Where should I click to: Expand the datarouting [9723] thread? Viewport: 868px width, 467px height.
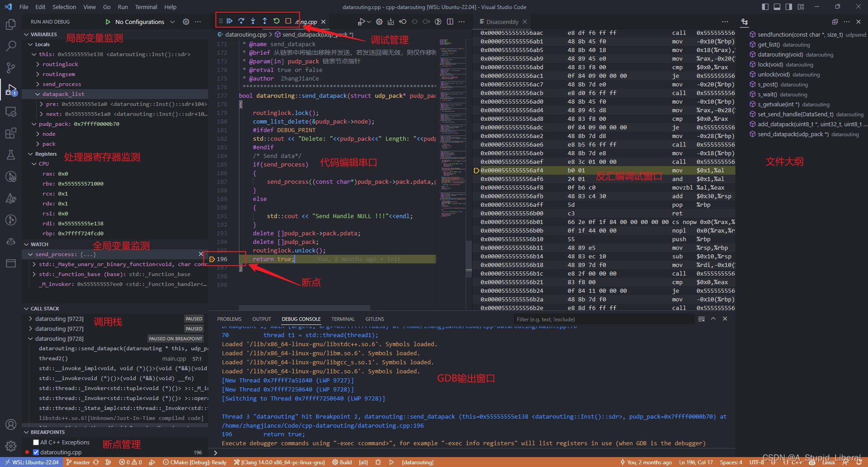click(30, 319)
